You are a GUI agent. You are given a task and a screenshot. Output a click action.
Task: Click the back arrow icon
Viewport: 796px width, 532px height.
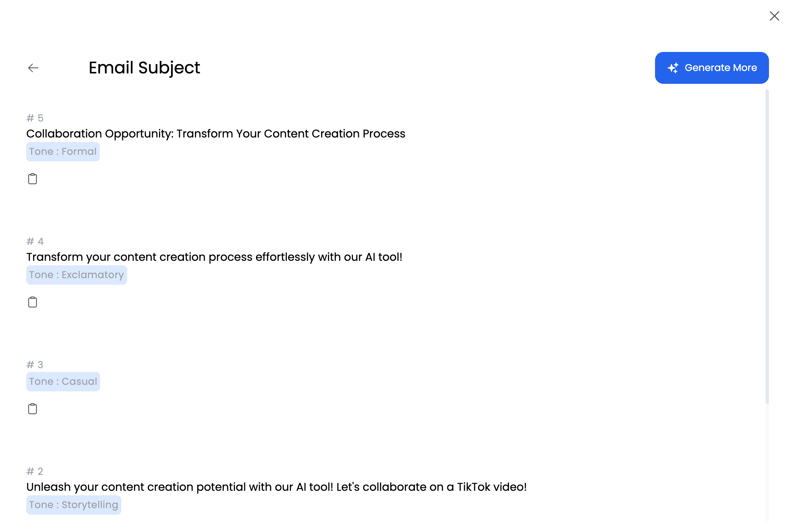[33, 68]
